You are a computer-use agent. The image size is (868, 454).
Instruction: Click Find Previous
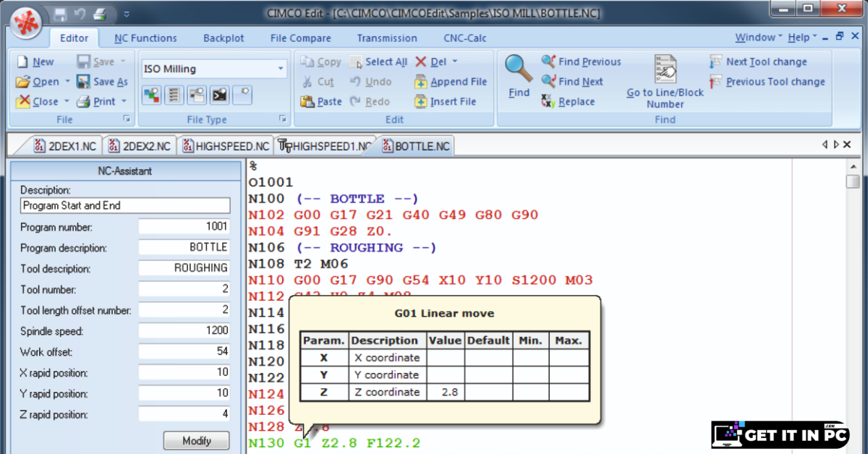coord(581,62)
